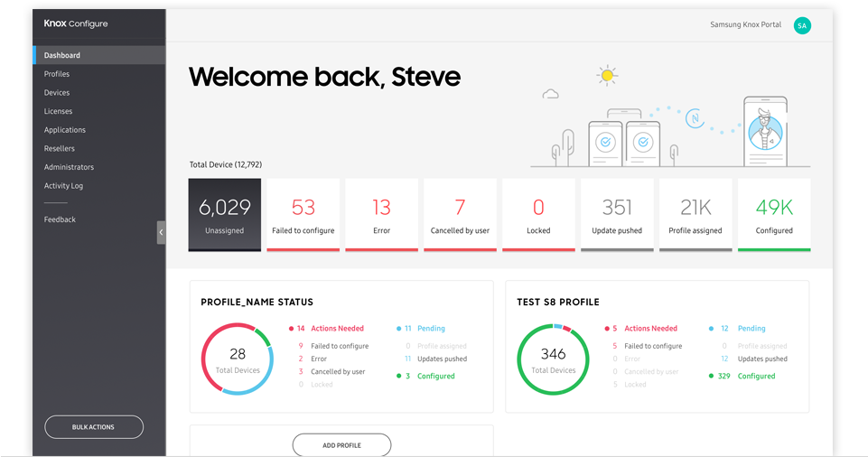This screenshot has height=457, width=868.
Task: Click the SA user avatar icon
Action: tap(801, 25)
